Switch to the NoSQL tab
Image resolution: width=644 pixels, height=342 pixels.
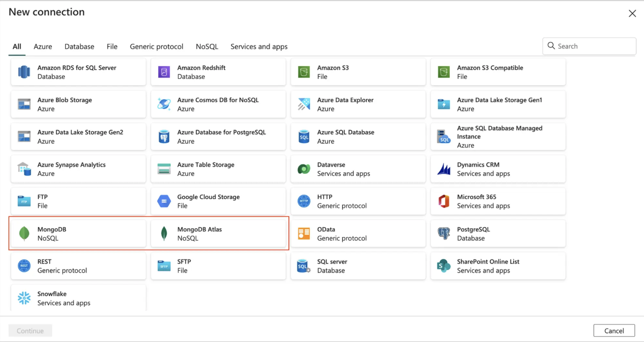coord(207,46)
